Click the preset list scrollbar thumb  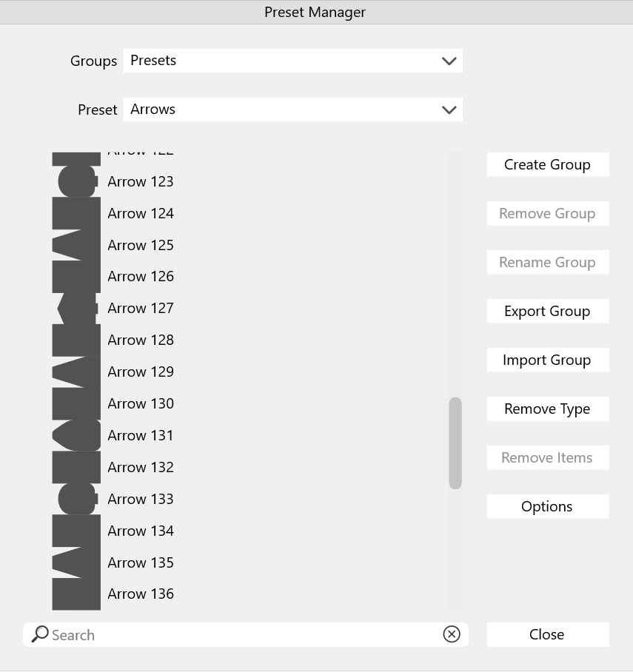pyautogui.click(x=455, y=443)
